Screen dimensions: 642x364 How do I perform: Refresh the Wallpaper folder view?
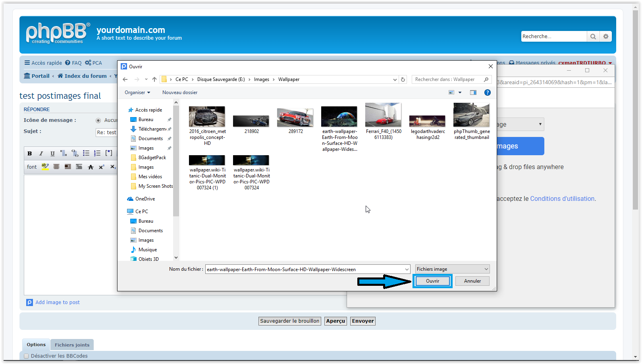[403, 79]
